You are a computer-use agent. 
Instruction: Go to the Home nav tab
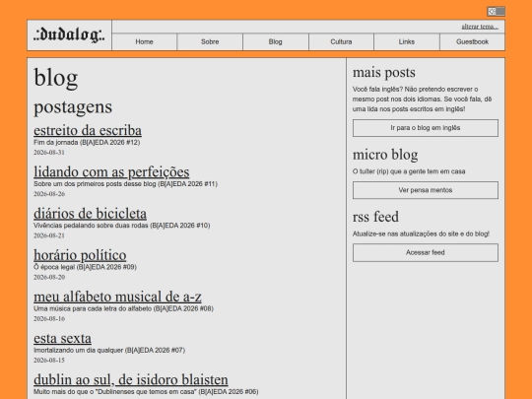pos(144,41)
